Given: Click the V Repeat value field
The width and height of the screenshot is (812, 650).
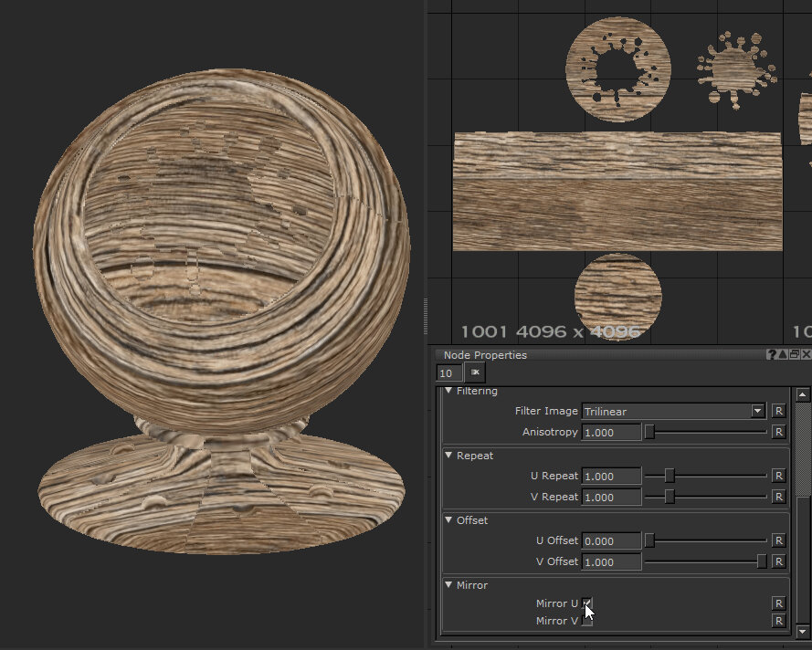Looking at the screenshot, I should (x=610, y=497).
